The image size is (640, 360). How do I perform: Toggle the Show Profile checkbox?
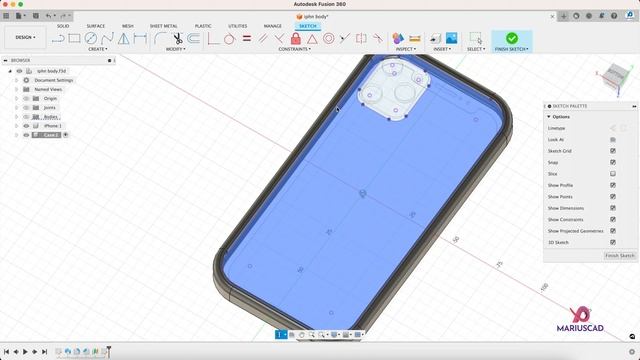(613, 185)
